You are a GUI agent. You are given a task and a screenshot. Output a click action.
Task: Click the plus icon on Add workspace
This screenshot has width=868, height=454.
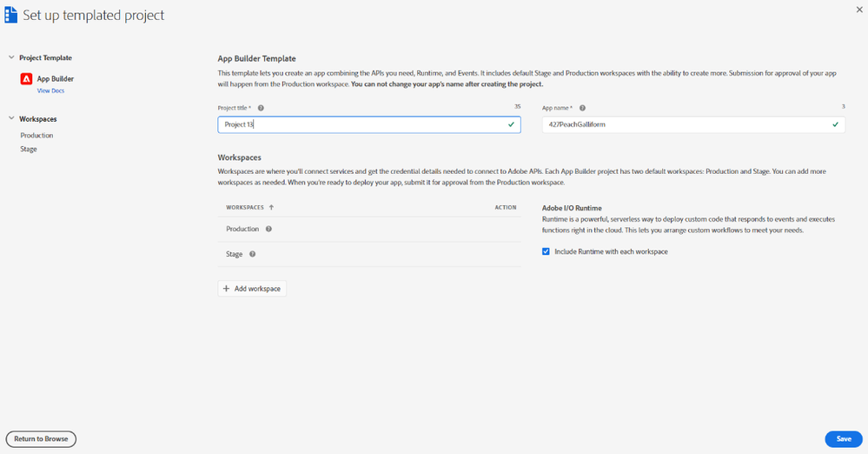tap(227, 288)
